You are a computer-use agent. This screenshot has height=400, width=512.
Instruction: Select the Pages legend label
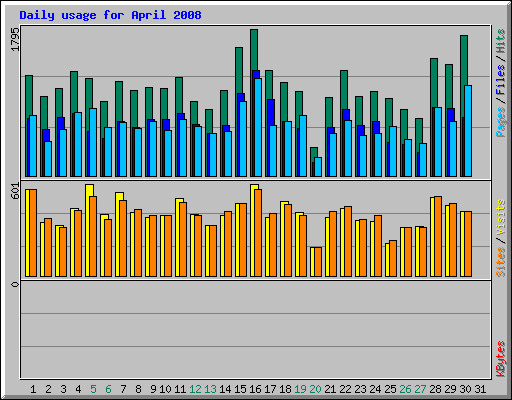point(501,122)
